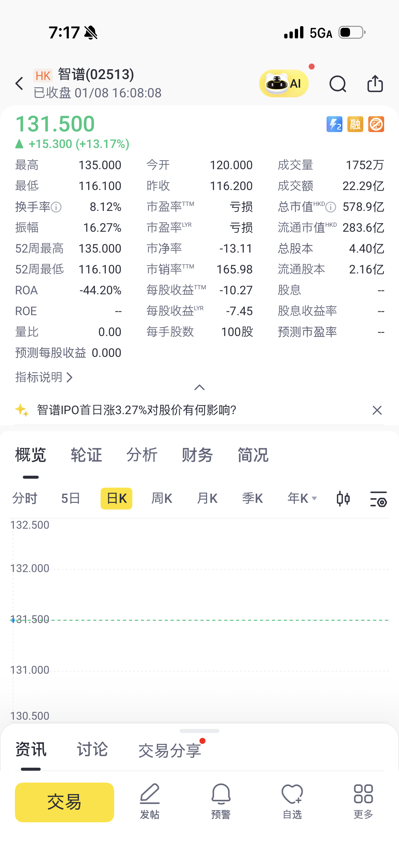
Task: Switch to the 讨论 tab
Action: point(92,749)
